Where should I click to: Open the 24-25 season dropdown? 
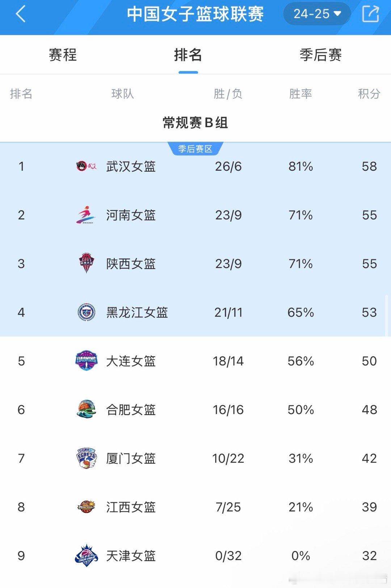317,14
